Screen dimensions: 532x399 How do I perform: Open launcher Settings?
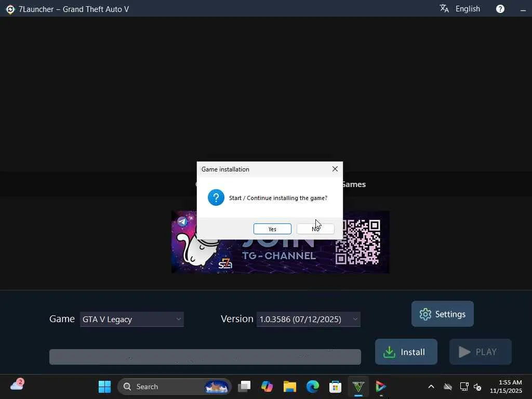(x=443, y=314)
